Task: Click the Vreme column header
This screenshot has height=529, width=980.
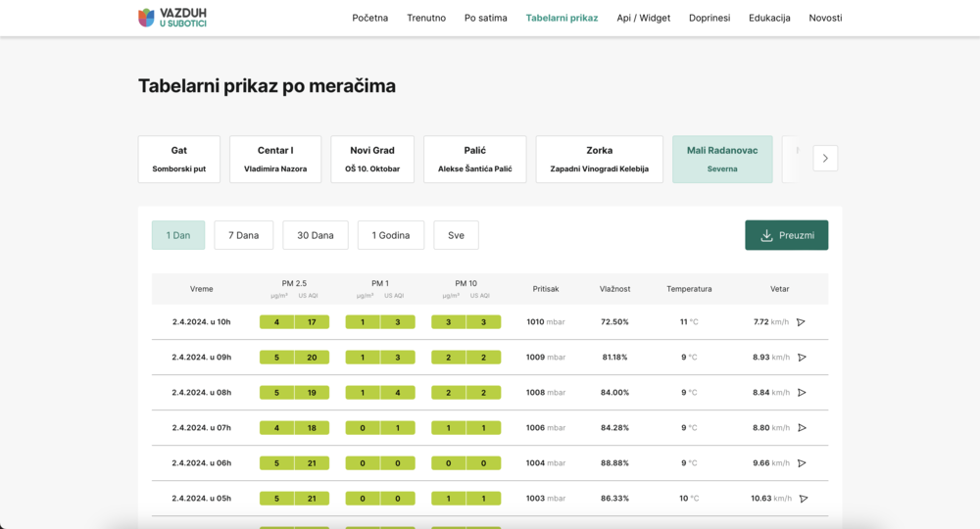Action: pyautogui.click(x=201, y=289)
